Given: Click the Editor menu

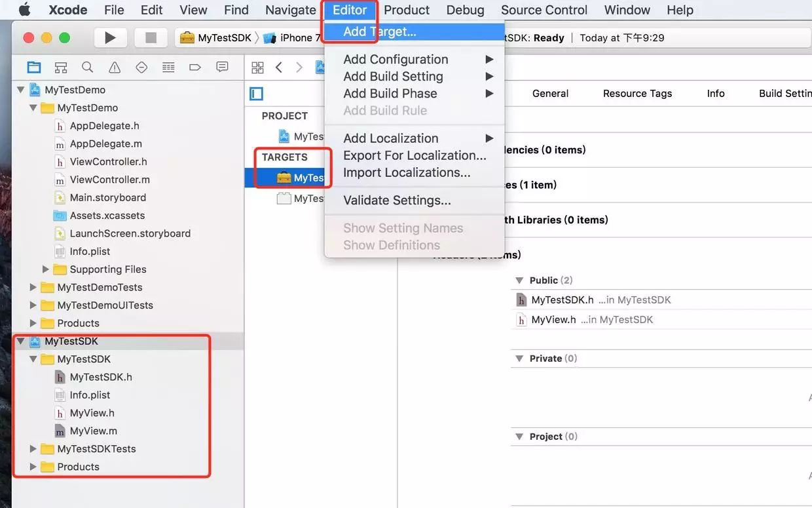Looking at the screenshot, I should click(x=350, y=10).
